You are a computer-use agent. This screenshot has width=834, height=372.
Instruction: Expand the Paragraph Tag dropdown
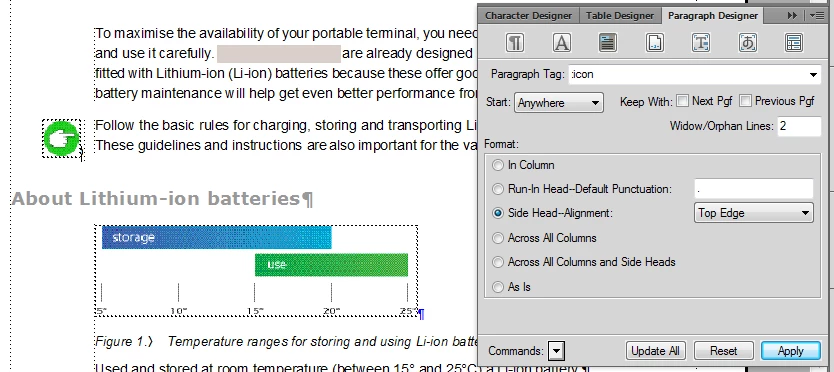click(813, 75)
